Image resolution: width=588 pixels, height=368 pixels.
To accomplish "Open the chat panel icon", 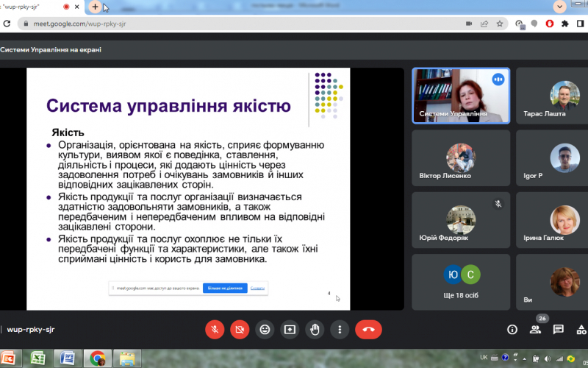I will click(558, 330).
